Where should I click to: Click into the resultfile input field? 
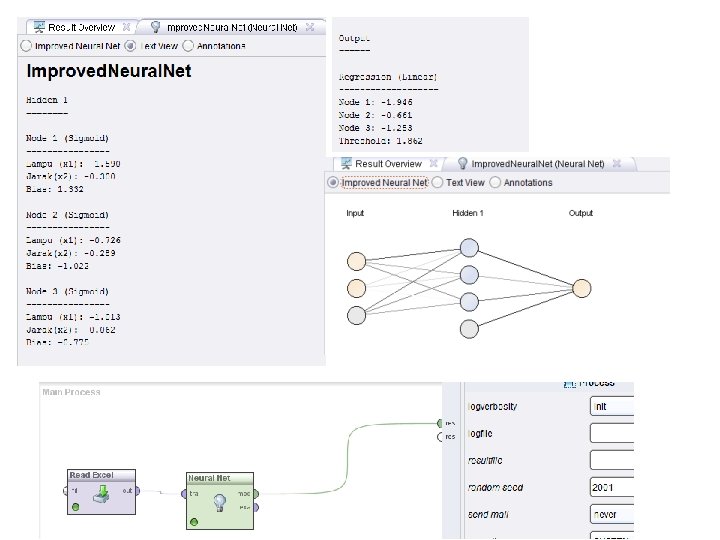tap(612, 460)
